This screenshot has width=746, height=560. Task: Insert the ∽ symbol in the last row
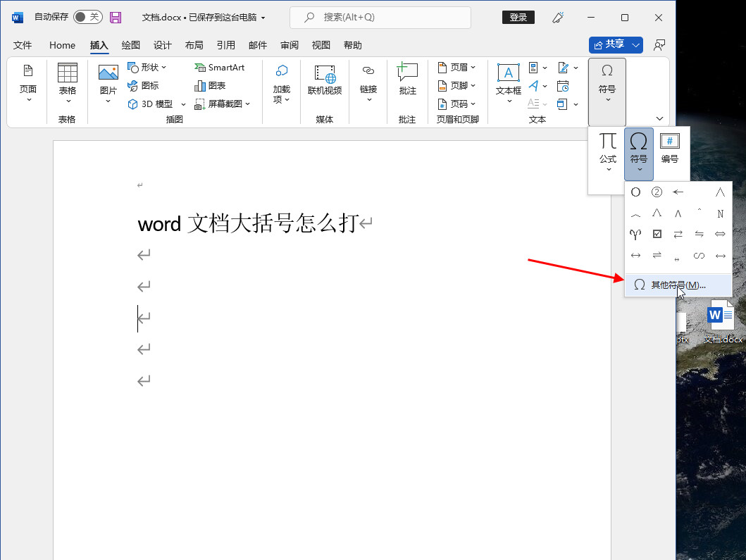coord(699,256)
